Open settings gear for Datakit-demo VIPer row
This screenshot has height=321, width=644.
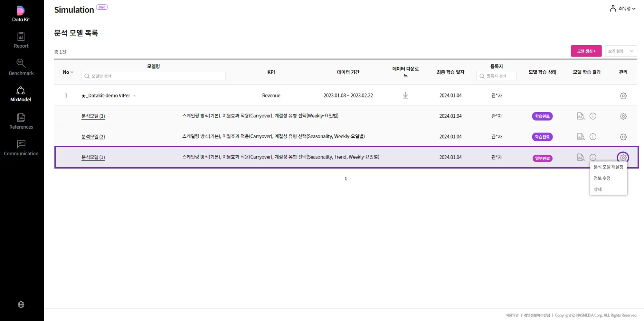(x=623, y=96)
